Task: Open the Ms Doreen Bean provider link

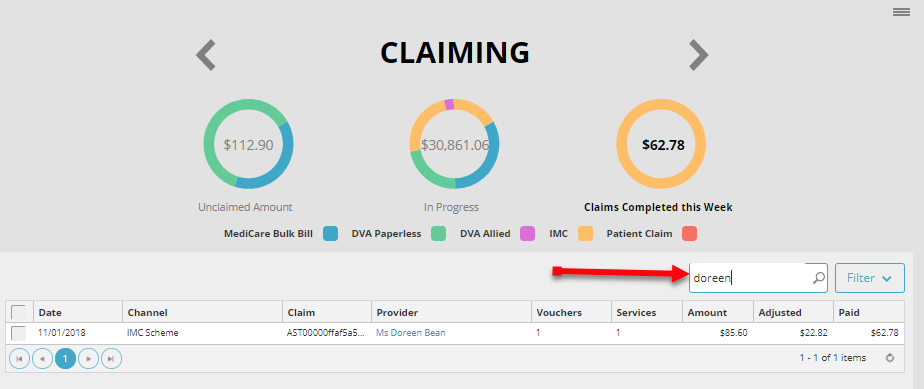Action: coord(411,333)
